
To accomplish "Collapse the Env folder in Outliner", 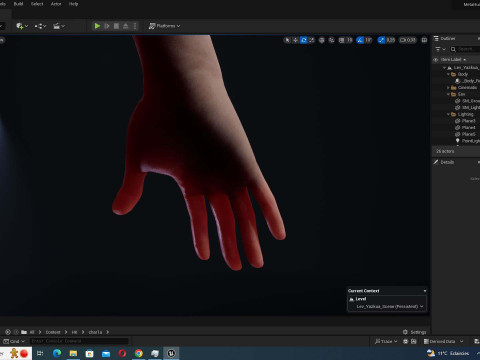I will pyautogui.click(x=448, y=94).
